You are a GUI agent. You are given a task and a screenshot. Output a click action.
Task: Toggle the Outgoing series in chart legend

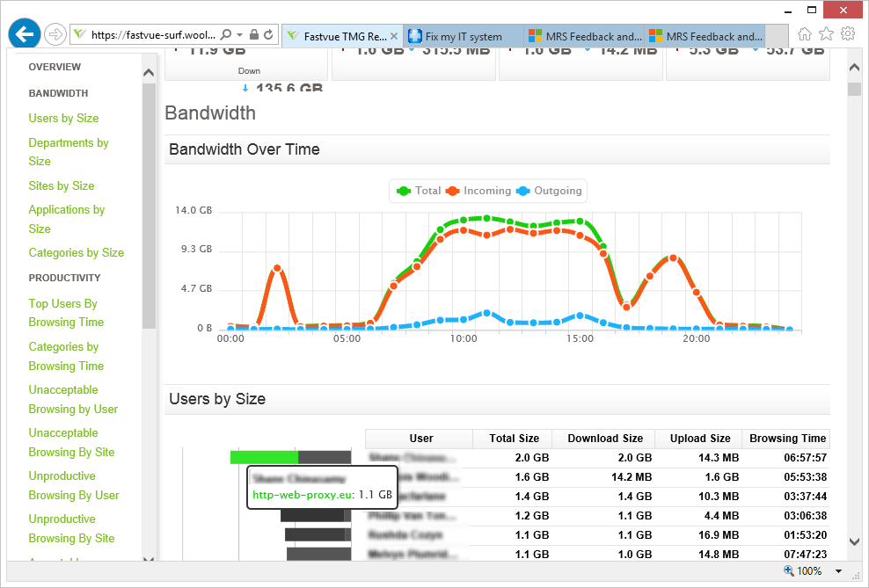(549, 191)
